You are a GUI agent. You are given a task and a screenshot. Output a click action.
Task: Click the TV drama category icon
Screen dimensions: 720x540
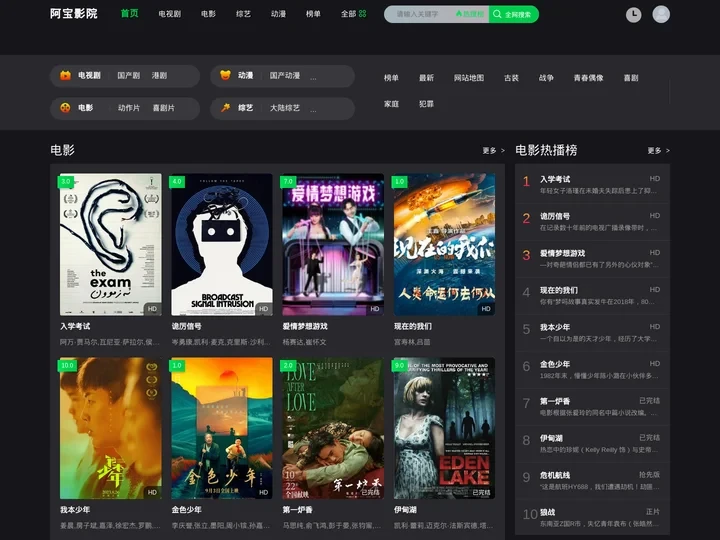66,75
